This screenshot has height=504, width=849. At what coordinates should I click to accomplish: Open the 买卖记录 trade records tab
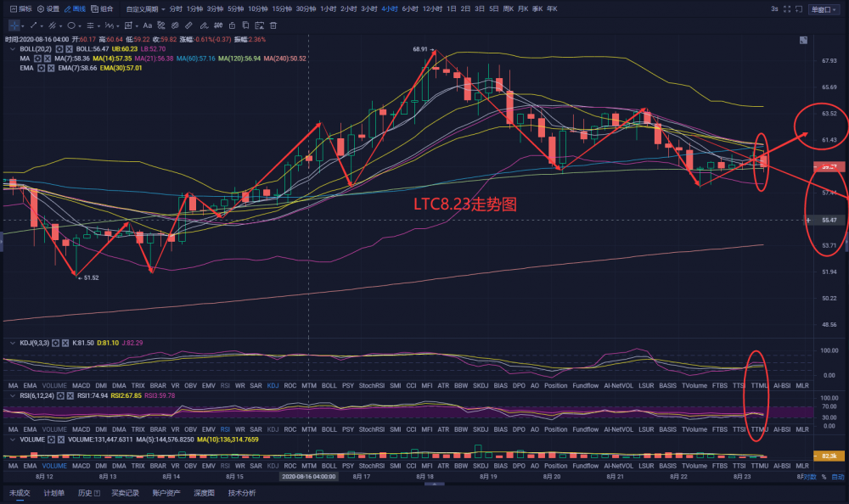click(x=125, y=493)
